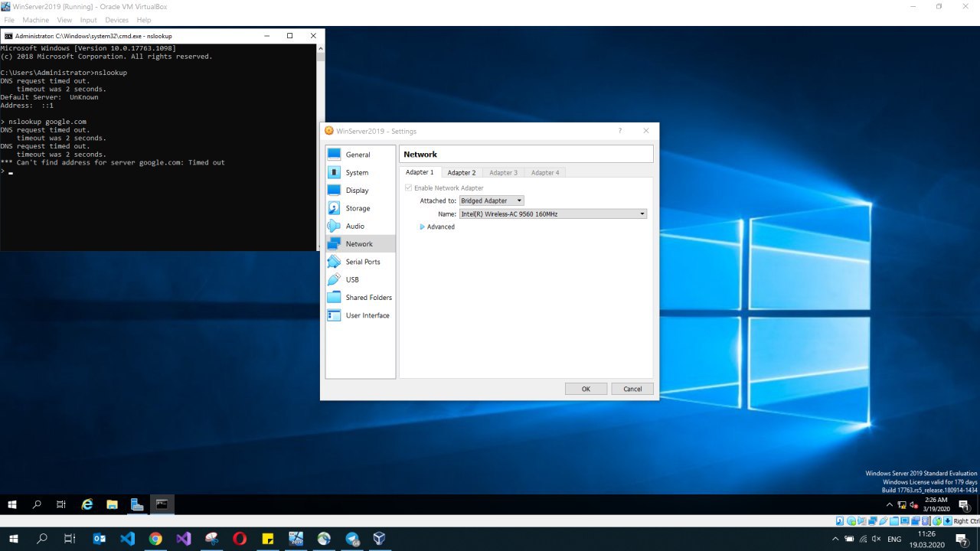Click the cmd window title bar icon
This screenshot has width=980, height=551.
(8, 36)
